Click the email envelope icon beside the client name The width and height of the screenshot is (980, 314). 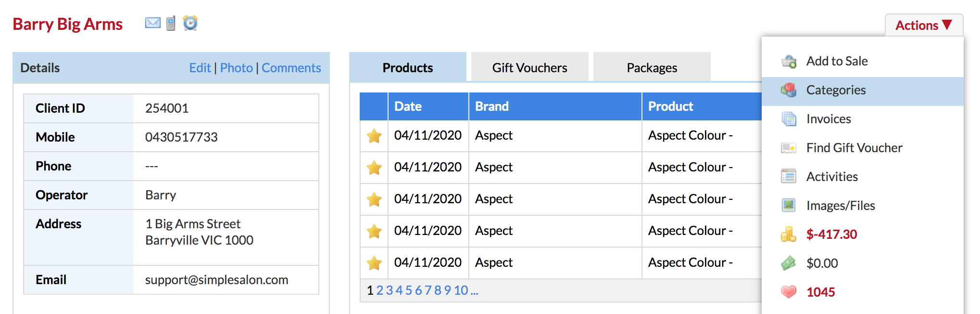tap(153, 23)
